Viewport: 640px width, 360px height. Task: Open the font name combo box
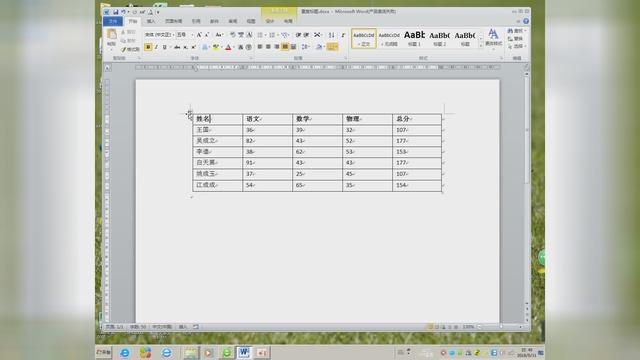[x=159, y=35]
